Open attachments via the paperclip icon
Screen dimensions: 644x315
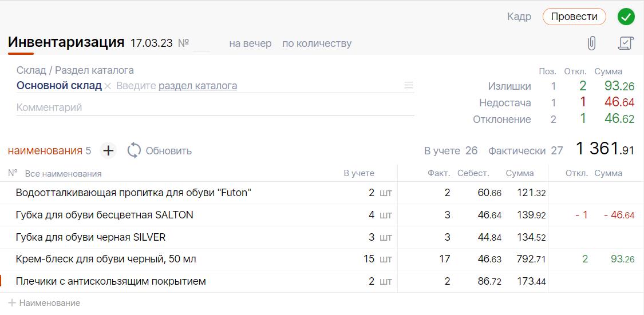pyautogui.click(x=592, y=43)
